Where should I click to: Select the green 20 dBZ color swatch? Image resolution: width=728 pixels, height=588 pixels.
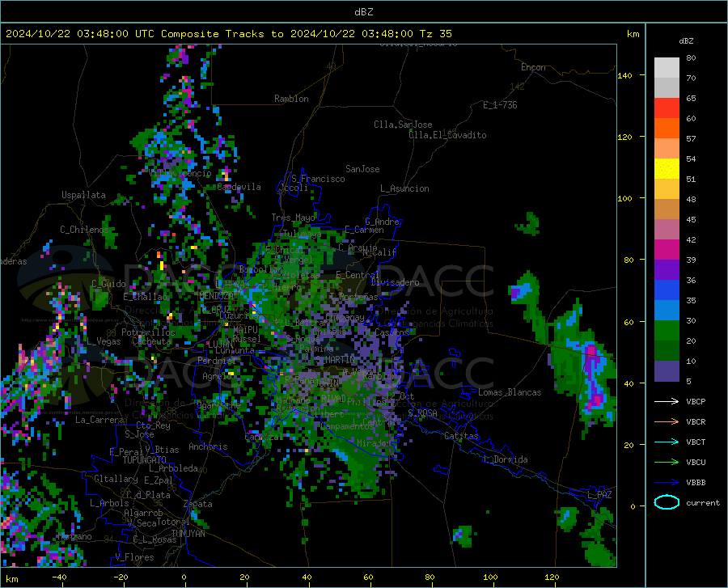point(667,331)
